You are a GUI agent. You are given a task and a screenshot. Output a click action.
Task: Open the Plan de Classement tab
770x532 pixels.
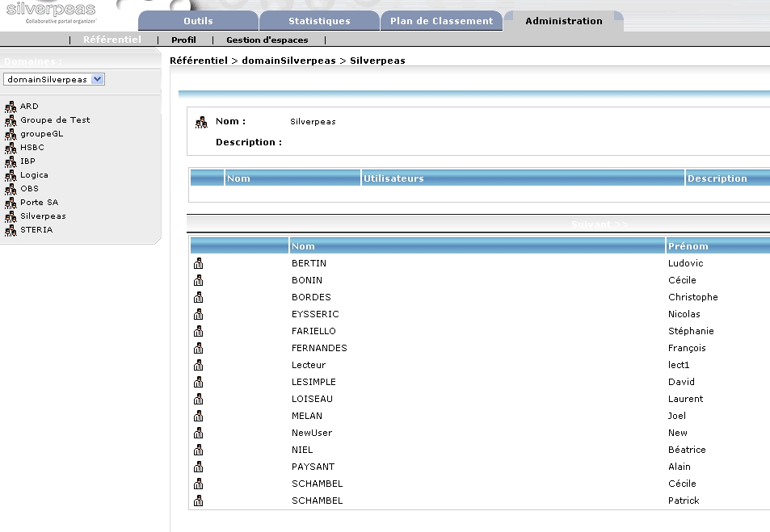pyautogui.click(x=441, y=21)
